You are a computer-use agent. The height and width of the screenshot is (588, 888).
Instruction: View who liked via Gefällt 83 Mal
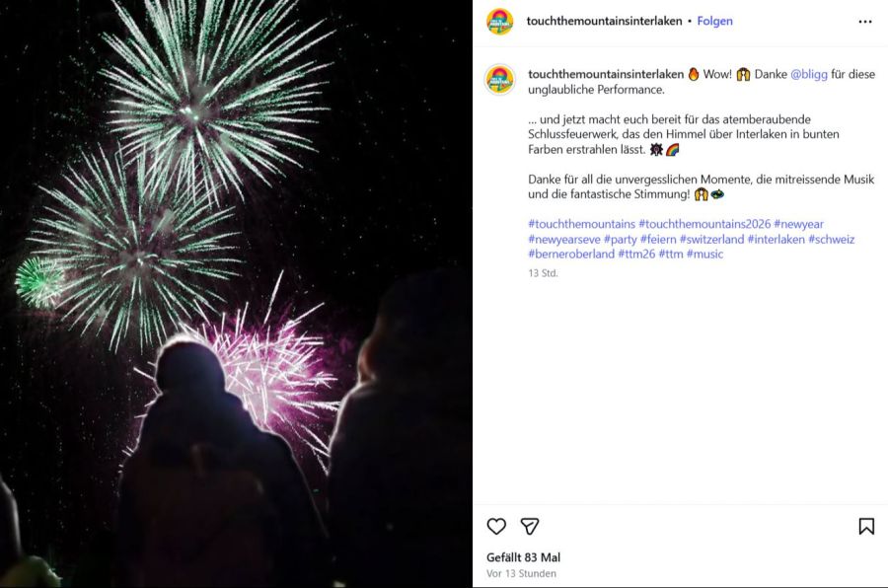523,557
